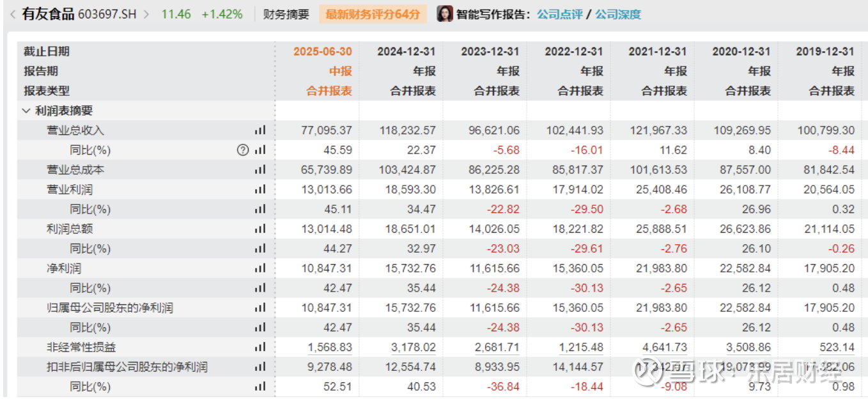Click the operating profit value 26,108.77
This screenshot has height=399, width=868.
[x=745, y=190]
